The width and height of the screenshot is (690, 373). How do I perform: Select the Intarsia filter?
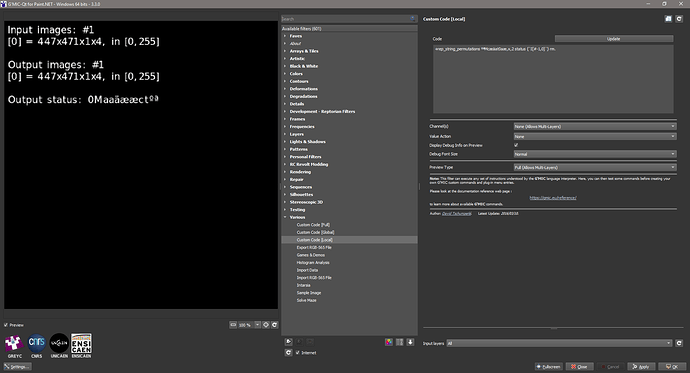[303, 285]
